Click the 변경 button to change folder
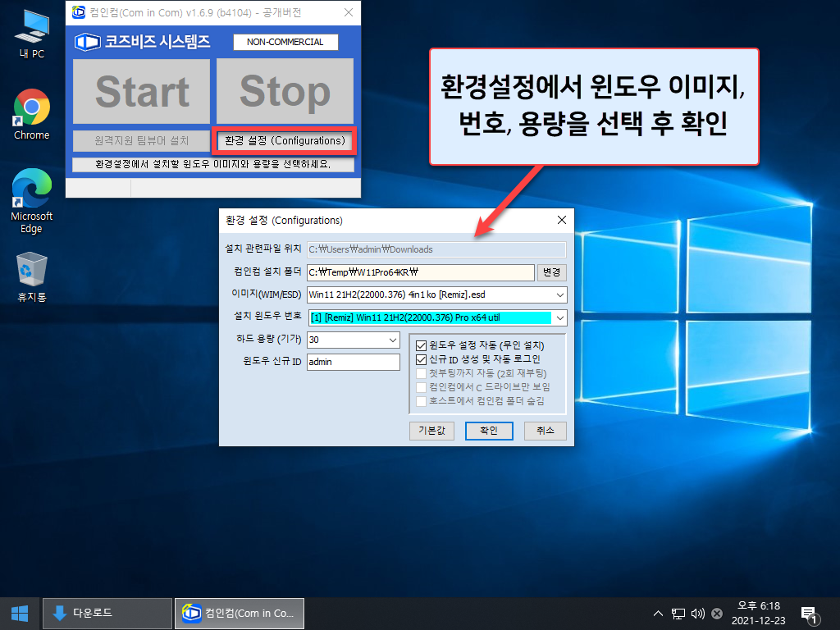The height and width of the screenshot is (630, 840). [552, 272]
